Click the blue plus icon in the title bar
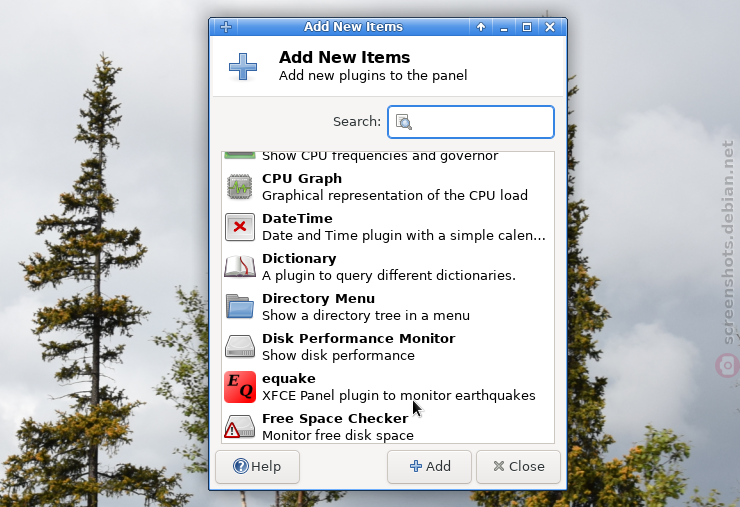The height and width of the screenshot is (507, 740). [x=226, y=27]
